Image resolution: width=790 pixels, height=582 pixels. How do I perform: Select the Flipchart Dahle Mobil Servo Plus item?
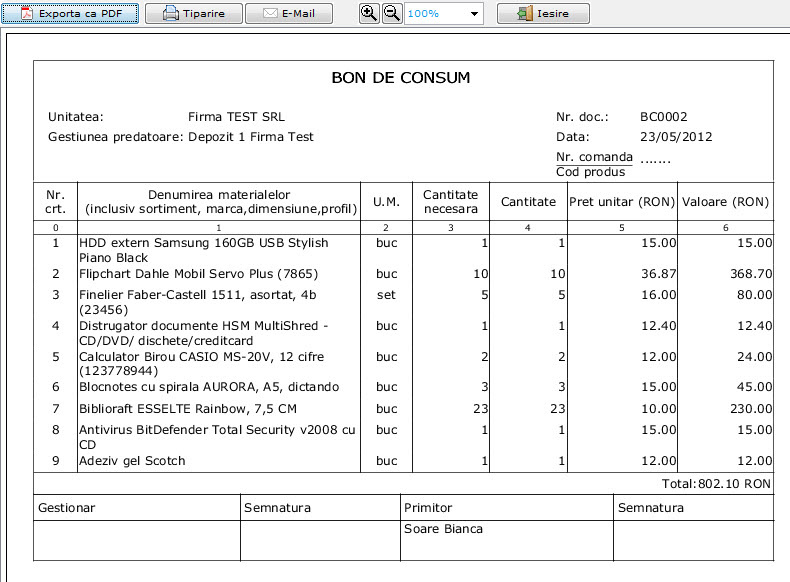pos(199,274)
